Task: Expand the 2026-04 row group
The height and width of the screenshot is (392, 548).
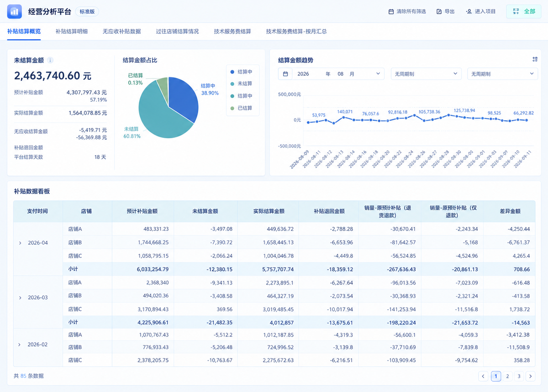Action: pos(20,243)
